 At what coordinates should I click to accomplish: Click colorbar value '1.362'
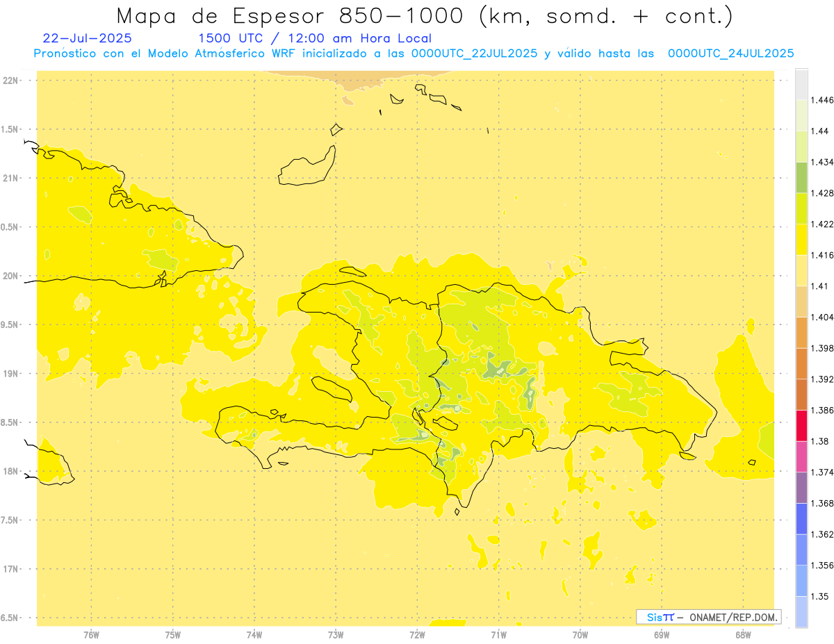click(x=822, y=534)
